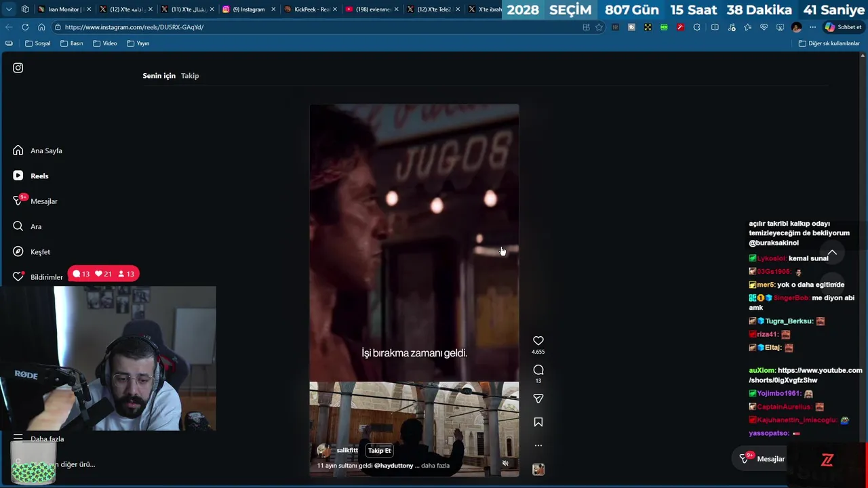Toggle split screen view icon
This screenshot has height=488, width=868.
[x=715, y=27]
